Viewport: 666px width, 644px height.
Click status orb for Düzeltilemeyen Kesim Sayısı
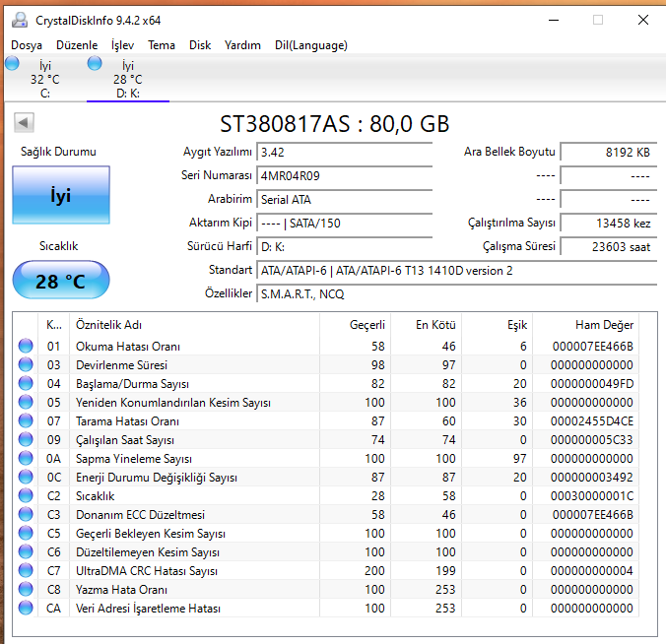tap(26, 551)
